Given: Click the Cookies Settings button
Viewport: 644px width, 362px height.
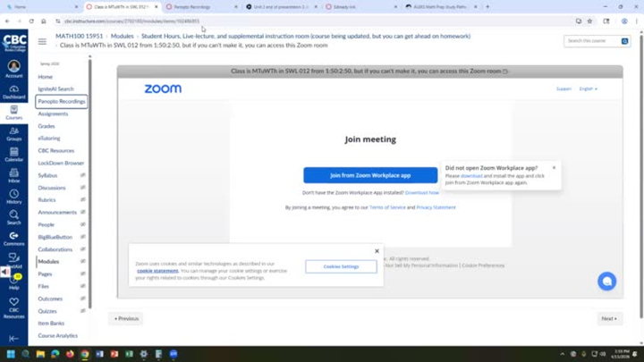Looking at the screenshot, I should pyautogui.click(x=341, y=266).
